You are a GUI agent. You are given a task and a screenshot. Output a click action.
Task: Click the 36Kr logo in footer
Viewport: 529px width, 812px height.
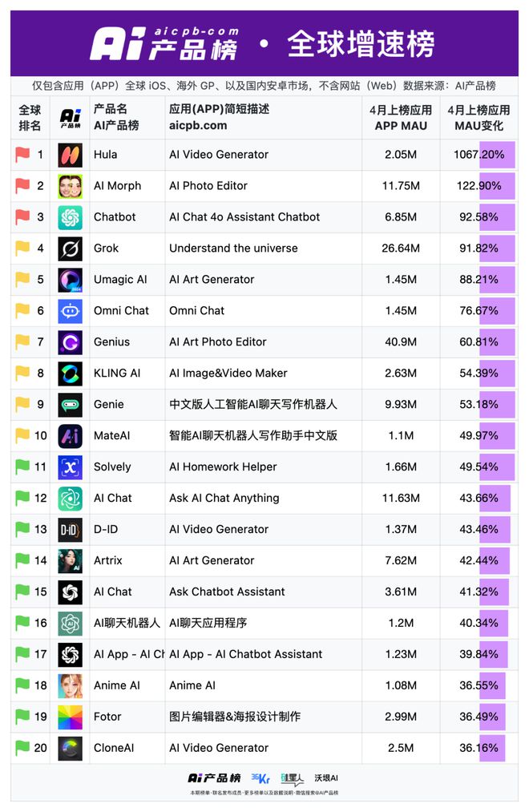[260, 778]
